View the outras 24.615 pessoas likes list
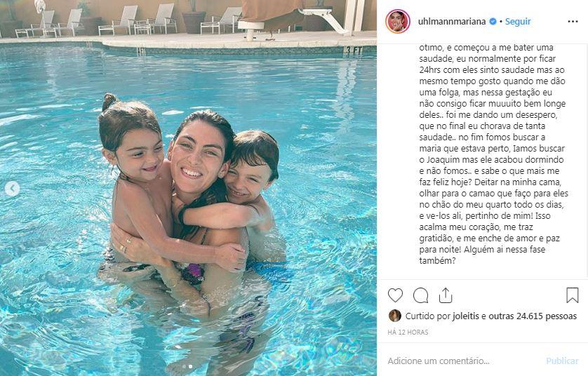Image resolution: width=588 pixels, height=376 pixels. pos(533,316)
